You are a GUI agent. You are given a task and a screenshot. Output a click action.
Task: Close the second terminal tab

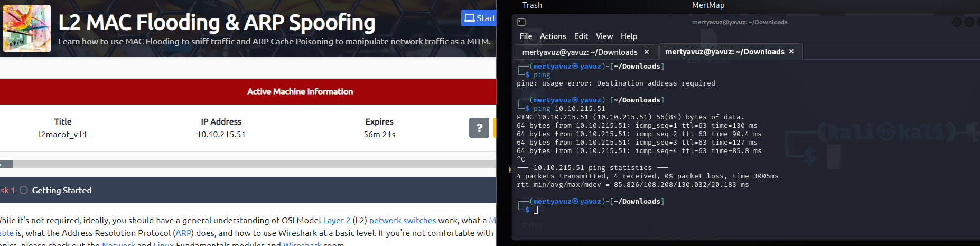(791, 51)
